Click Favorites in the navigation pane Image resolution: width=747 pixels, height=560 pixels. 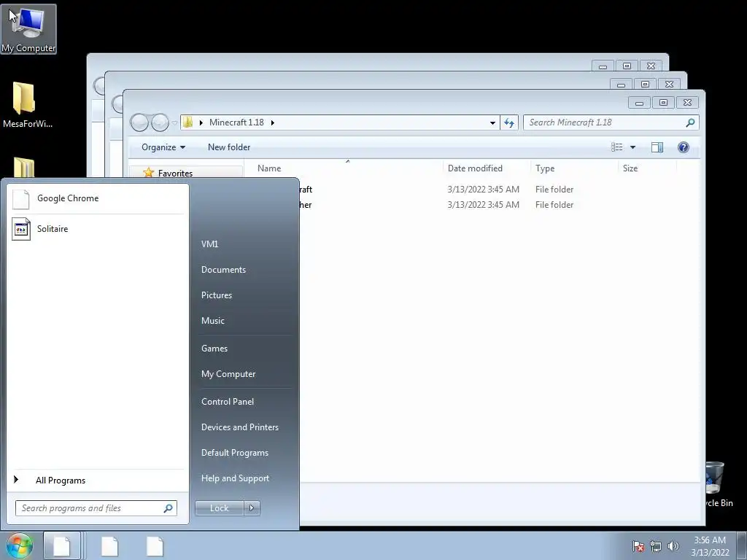click(175, 174)
